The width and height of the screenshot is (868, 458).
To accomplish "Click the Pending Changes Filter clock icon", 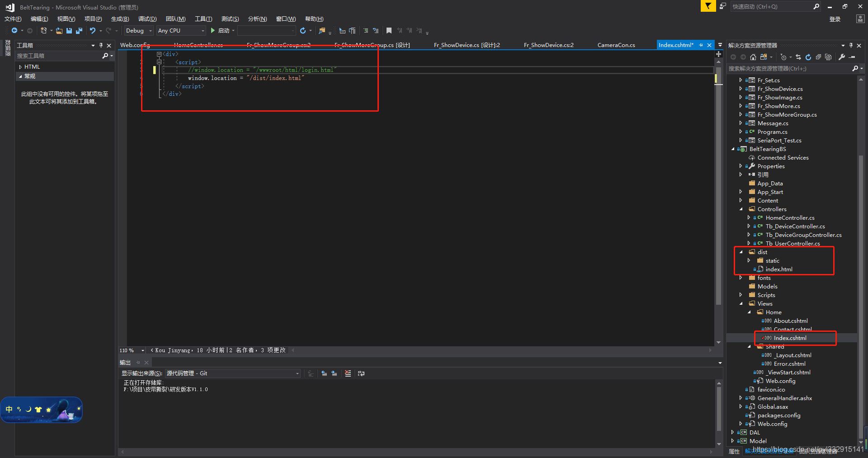I will pos(783,57).
